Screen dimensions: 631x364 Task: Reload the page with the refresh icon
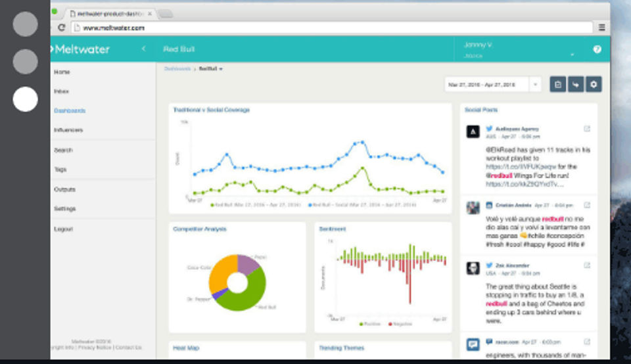click(x=61, y=28)
